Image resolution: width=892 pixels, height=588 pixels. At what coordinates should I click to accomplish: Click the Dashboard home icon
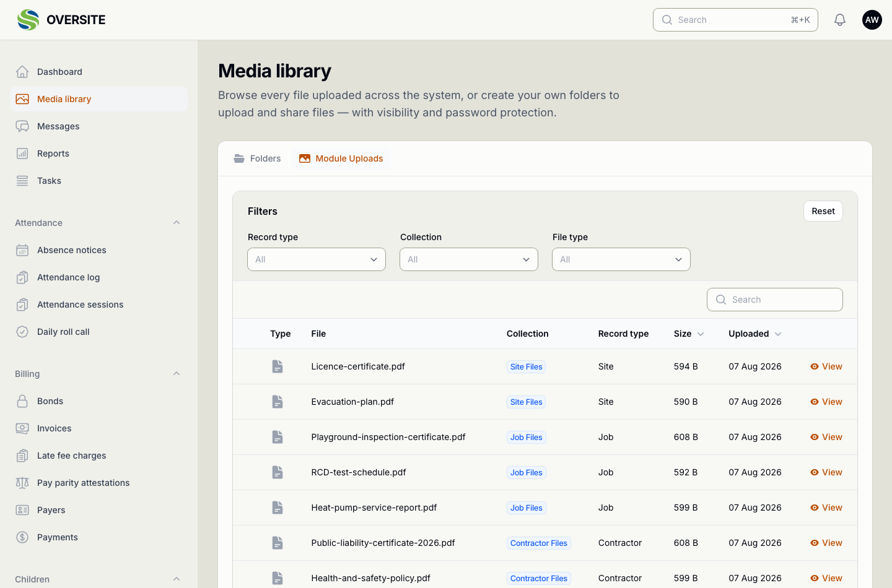22,72
